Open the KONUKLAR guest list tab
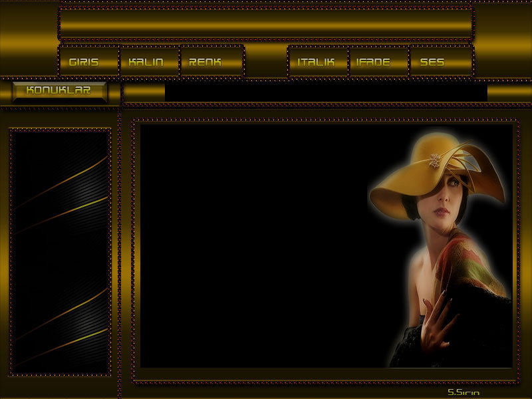This screenshot has width=532, height=399. pos(59,90)
